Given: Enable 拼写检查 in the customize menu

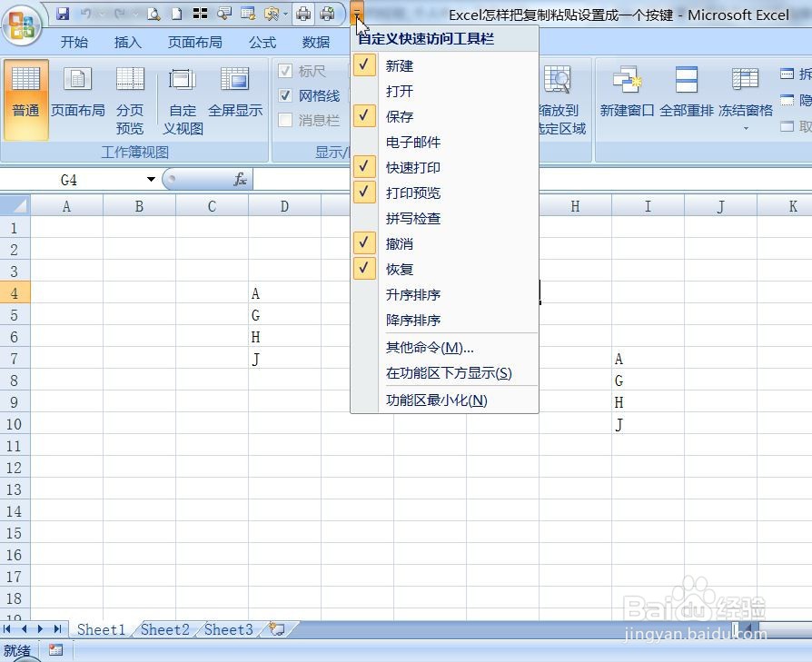Looking at the screenshot, I should pos(444,218).
